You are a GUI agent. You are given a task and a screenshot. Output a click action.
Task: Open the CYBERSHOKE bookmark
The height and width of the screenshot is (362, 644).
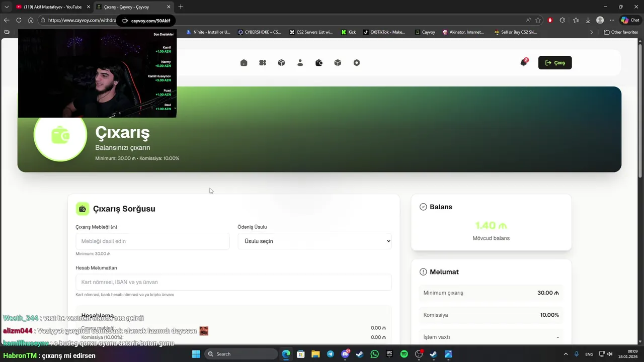click(260, 32)
